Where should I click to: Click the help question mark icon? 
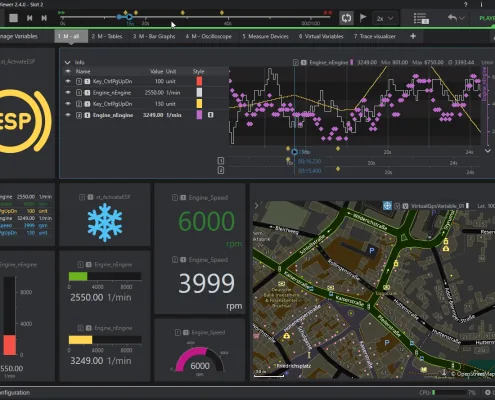[x=465, y=4]
